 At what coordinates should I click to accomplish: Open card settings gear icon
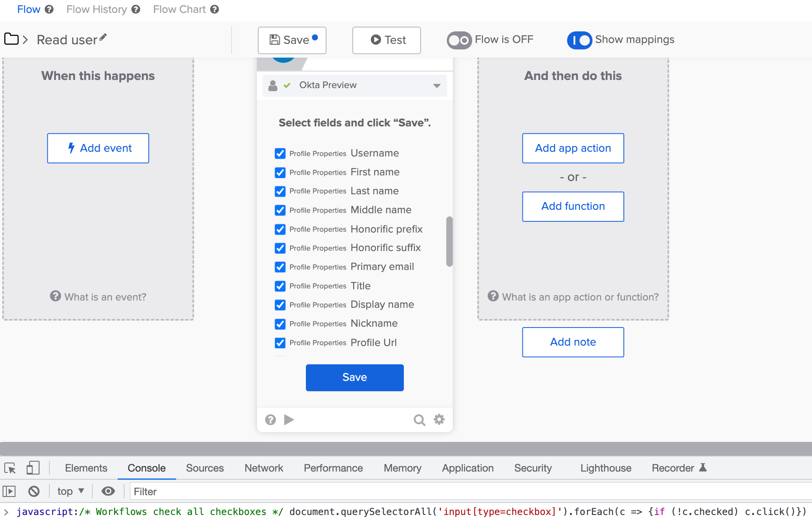439,419
